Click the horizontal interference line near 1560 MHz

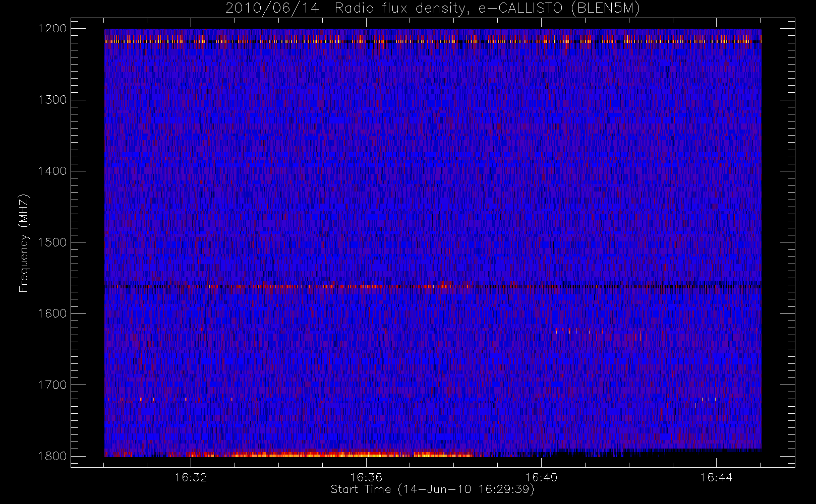pyautogui.click(x=433, y=286)
